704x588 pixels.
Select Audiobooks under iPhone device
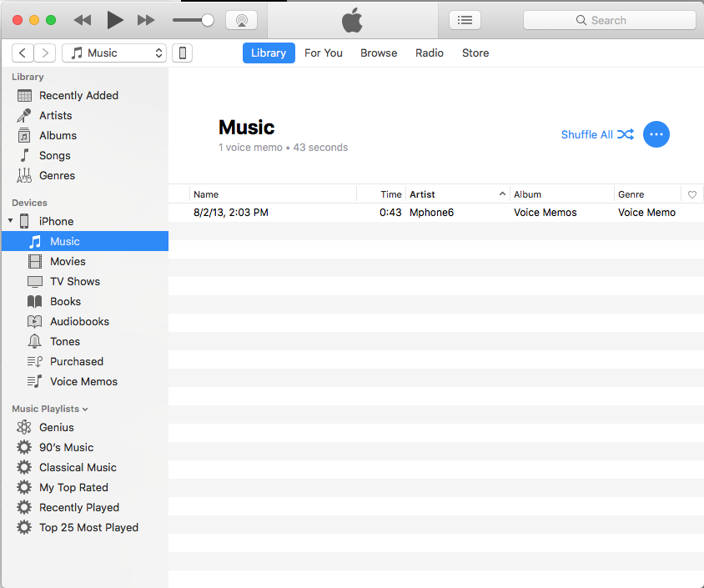click(85, 321)
